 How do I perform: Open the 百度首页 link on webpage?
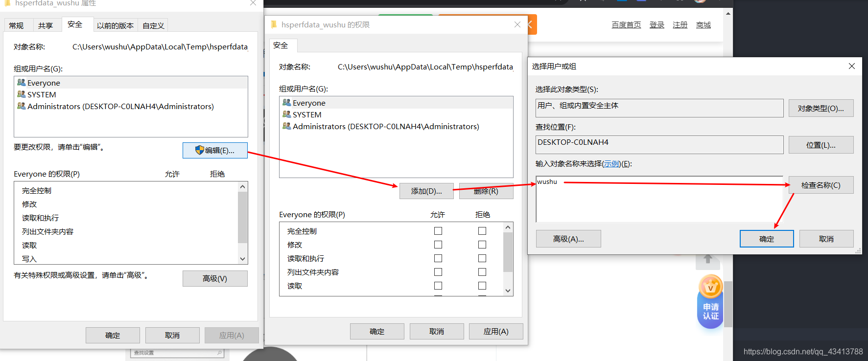(x=626, y=25)
